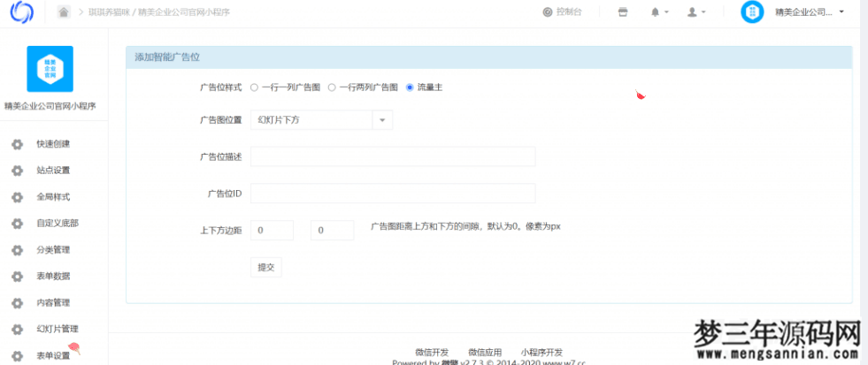
Task: Click the gear icon beside 全局样式
Action: 17,197
